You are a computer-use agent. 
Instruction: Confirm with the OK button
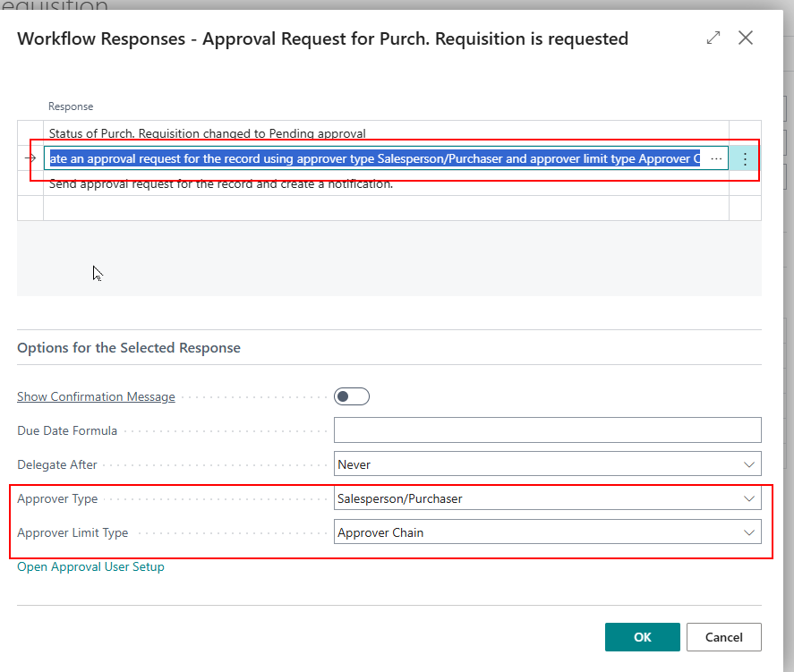click(x=642, y=637)
